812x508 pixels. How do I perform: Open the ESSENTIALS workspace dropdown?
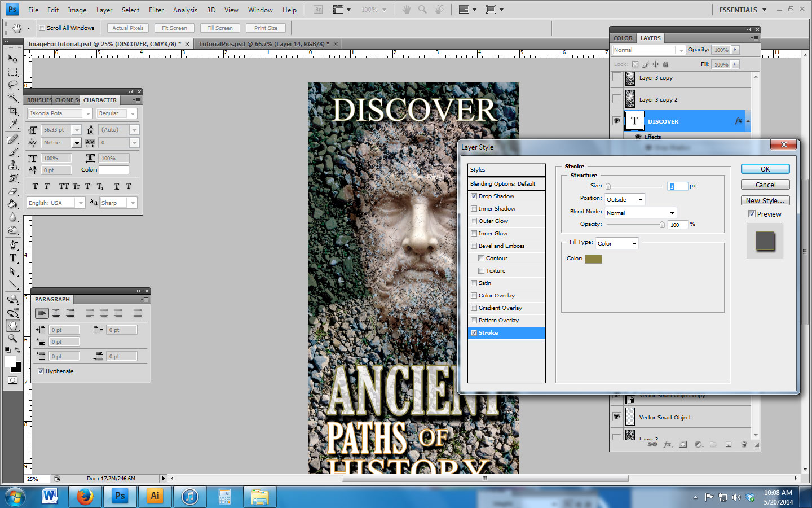(743, 10)
